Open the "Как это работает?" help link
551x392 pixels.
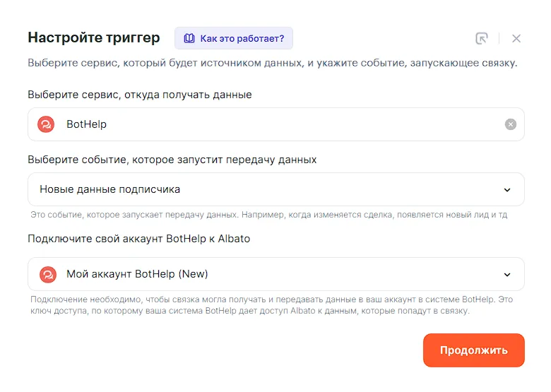(242, 38)
